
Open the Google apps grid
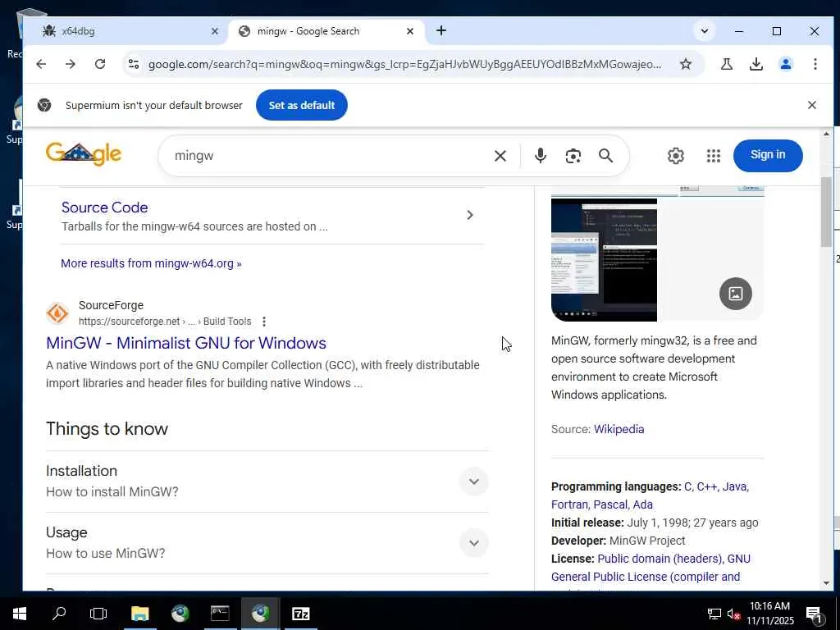[x=713, y=156]
